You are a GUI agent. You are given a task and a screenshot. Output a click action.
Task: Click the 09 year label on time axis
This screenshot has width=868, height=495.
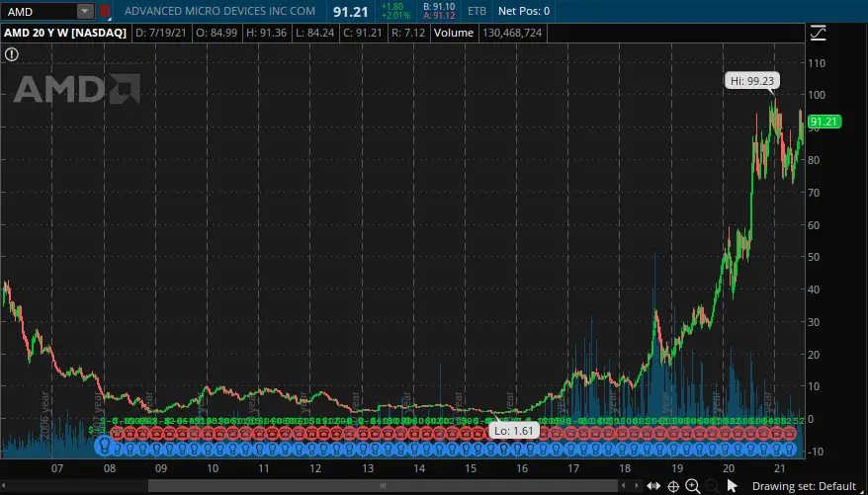pos(160,468)
